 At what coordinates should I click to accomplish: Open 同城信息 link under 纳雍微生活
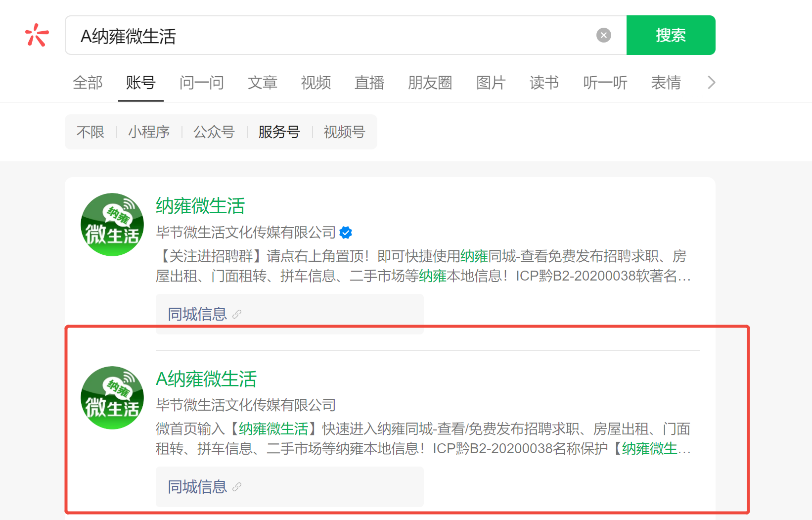pos(197,314)
